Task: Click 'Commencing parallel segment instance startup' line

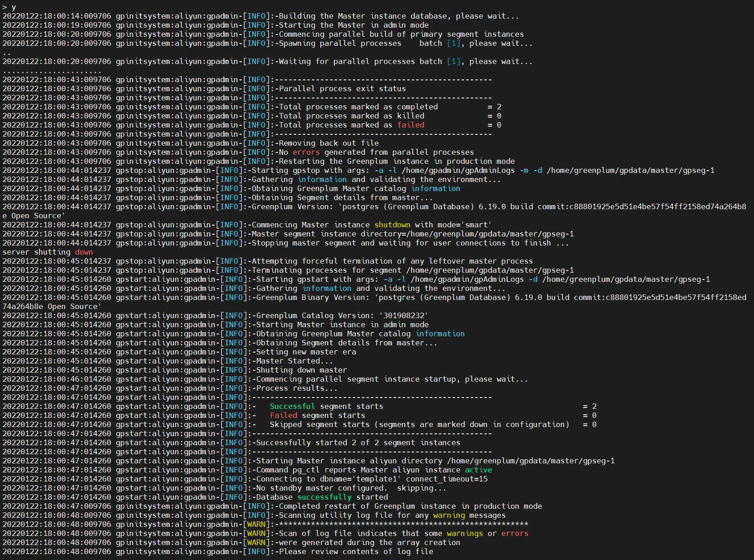Action: point(265,379)
